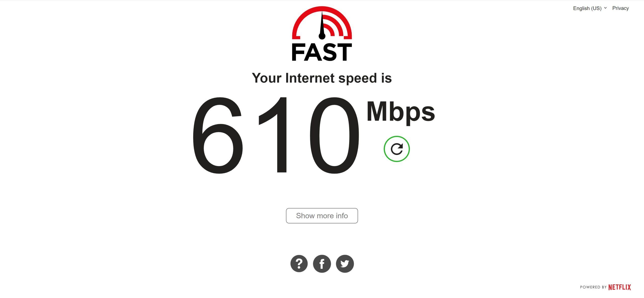Click the chevron next to English (US)

(605, 8)
